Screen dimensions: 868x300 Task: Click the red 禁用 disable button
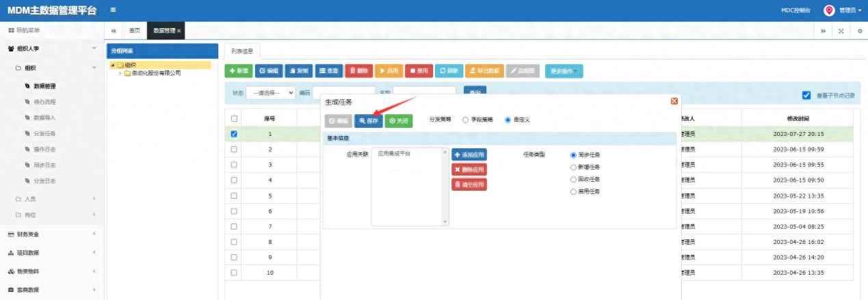coord(419,70)
